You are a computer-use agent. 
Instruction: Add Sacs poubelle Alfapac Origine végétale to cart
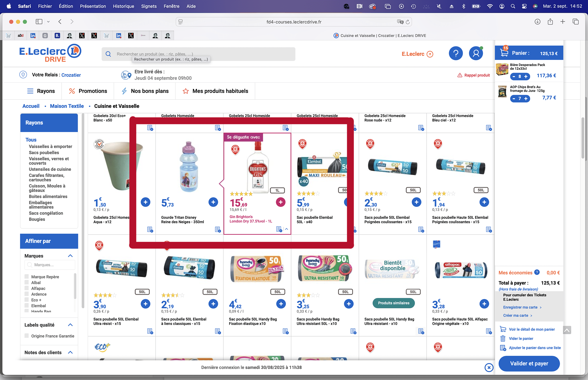(x=484, y=304)
